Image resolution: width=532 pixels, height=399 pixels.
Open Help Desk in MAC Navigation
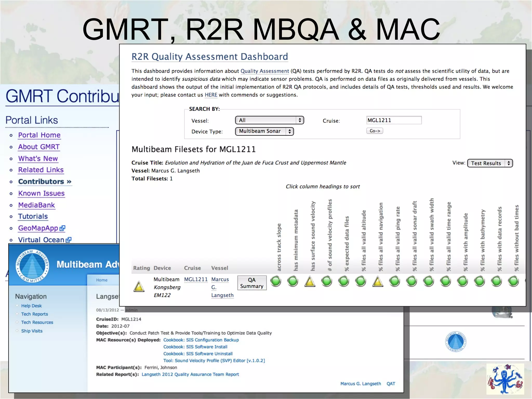[31, 306]
